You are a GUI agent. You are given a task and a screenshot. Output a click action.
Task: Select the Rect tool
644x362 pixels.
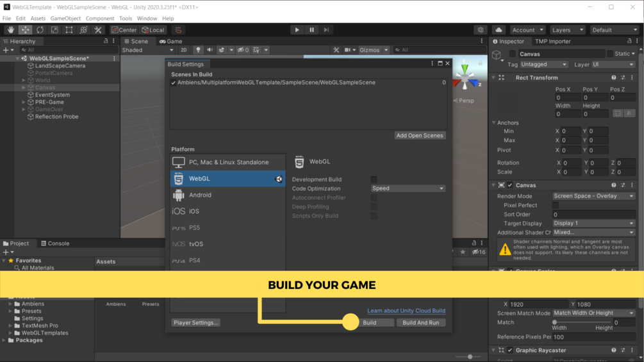pyautogui.click(x=69, y=30)
